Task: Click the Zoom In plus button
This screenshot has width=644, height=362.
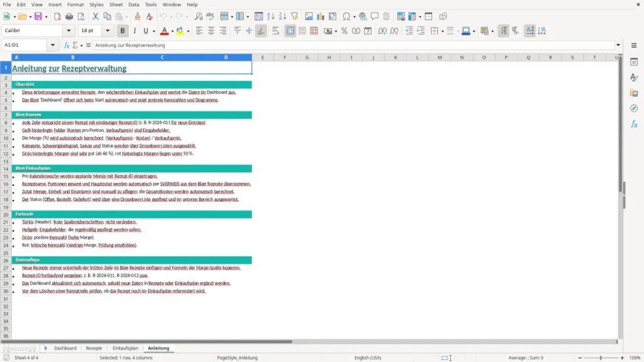Action: pos(622,358)
